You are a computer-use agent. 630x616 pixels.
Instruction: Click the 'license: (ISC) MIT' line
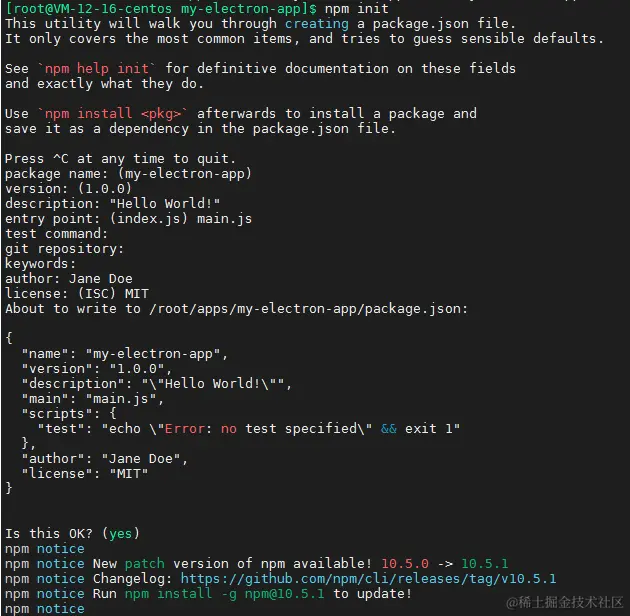(76, 294)
